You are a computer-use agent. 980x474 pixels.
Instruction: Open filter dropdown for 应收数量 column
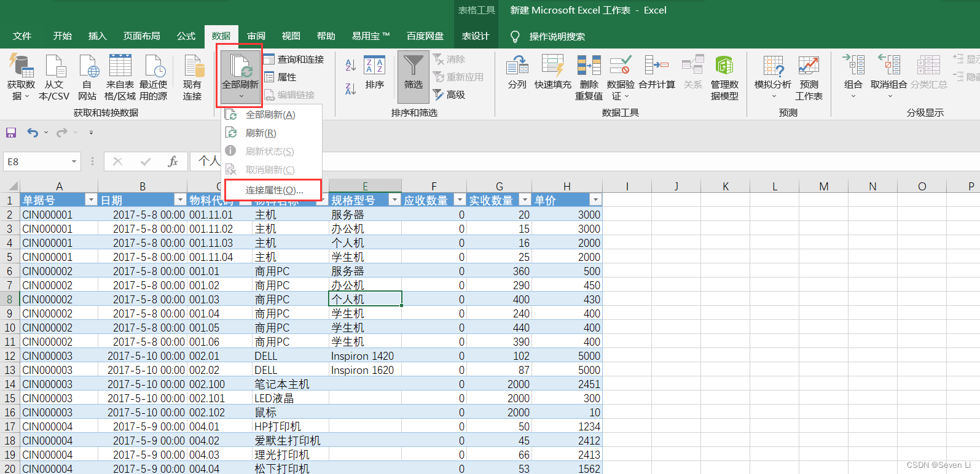click(x=459, y=200)
